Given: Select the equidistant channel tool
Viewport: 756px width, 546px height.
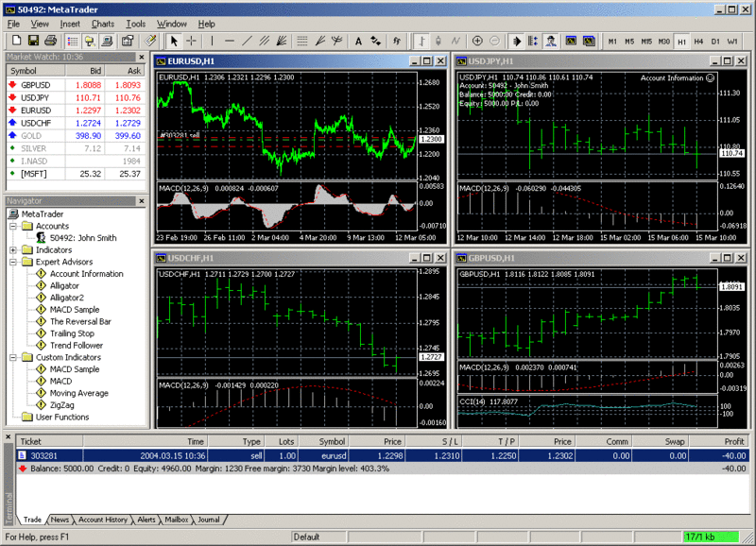Looking at the screenshot, I should pyautogui.click(x=265, y=41).
